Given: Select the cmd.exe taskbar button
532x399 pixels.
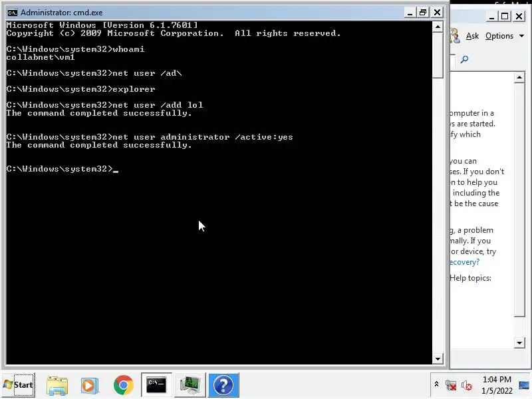Looking at the screenshot, I should [156, 385].
